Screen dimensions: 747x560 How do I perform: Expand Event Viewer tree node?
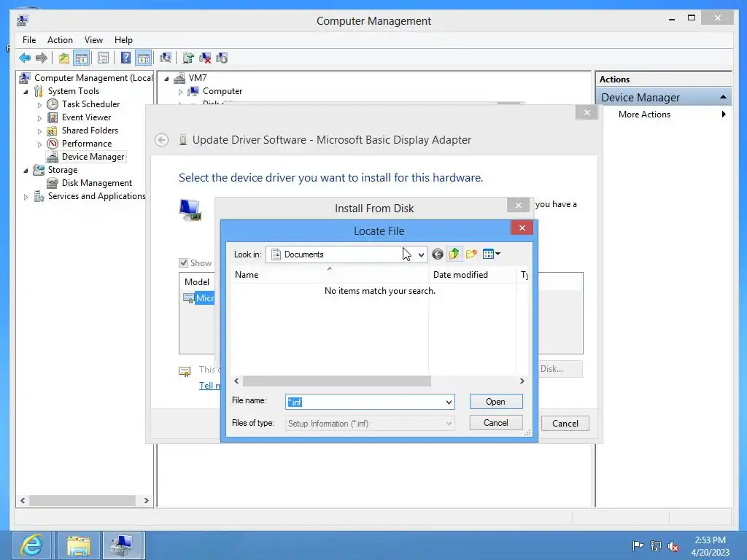coord(39,117)
